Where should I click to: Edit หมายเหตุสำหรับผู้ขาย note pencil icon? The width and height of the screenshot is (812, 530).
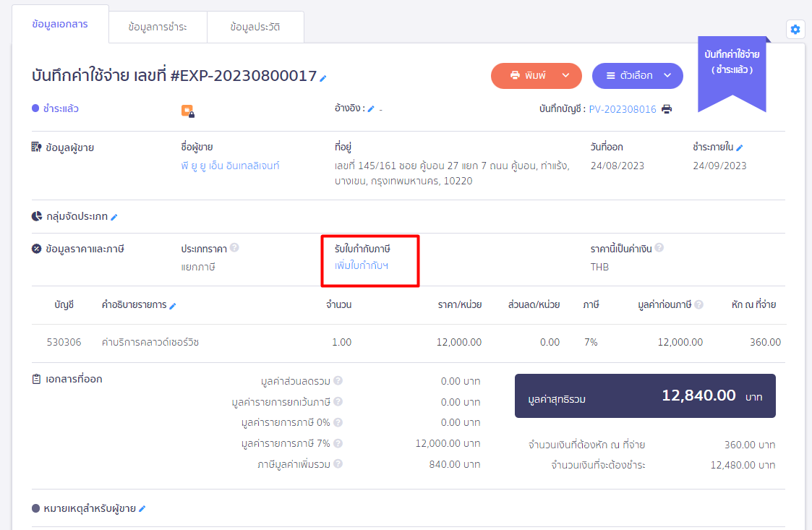pos(142,509)
